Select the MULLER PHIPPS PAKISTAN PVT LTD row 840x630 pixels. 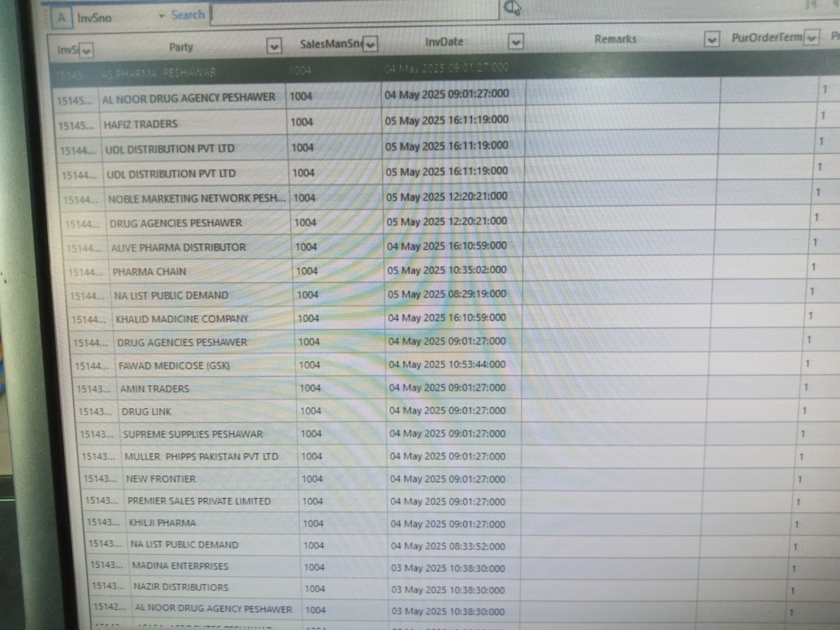[x=201, y=456]
